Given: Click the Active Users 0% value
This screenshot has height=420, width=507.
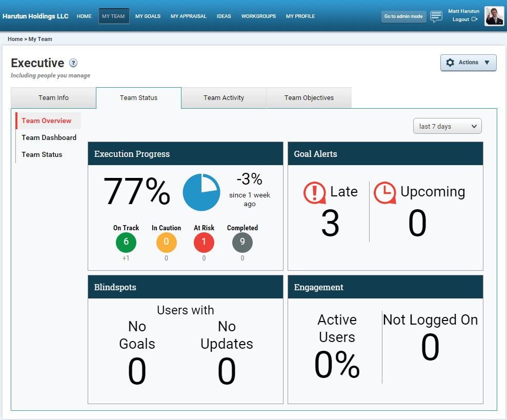Looking at the screenshot, I should [337, 364].
